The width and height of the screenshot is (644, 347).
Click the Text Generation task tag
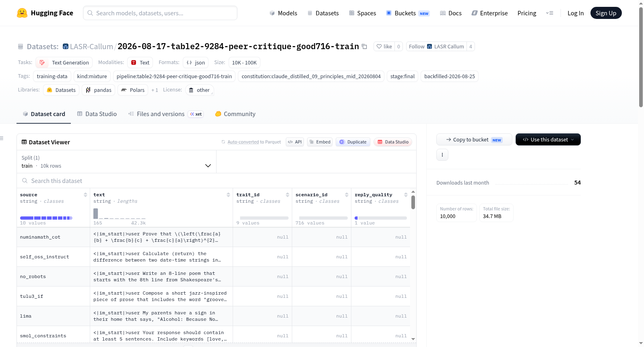pyautogui.click(x=64, y=62)
